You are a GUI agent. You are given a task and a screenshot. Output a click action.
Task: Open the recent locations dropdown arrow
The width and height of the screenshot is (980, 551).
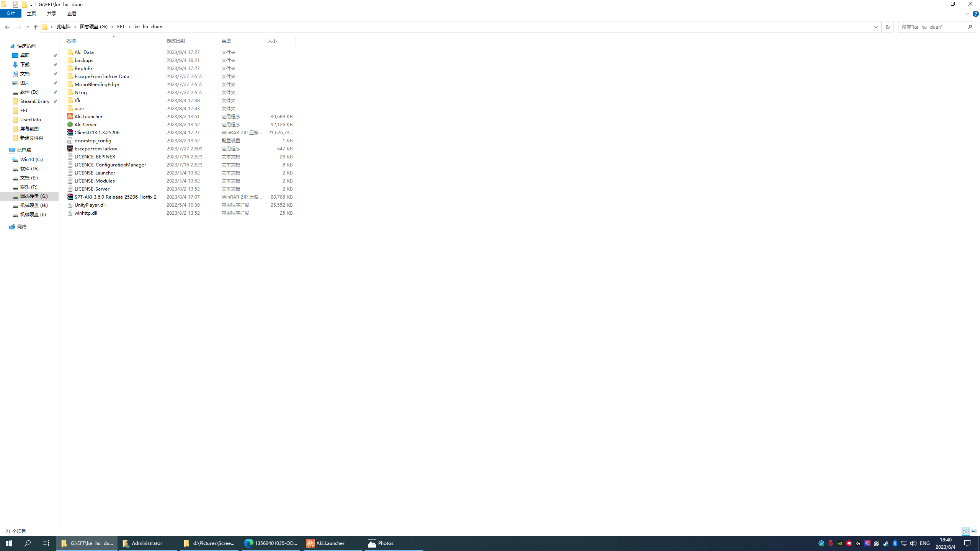pyautogui.click(x=27, y=27)
